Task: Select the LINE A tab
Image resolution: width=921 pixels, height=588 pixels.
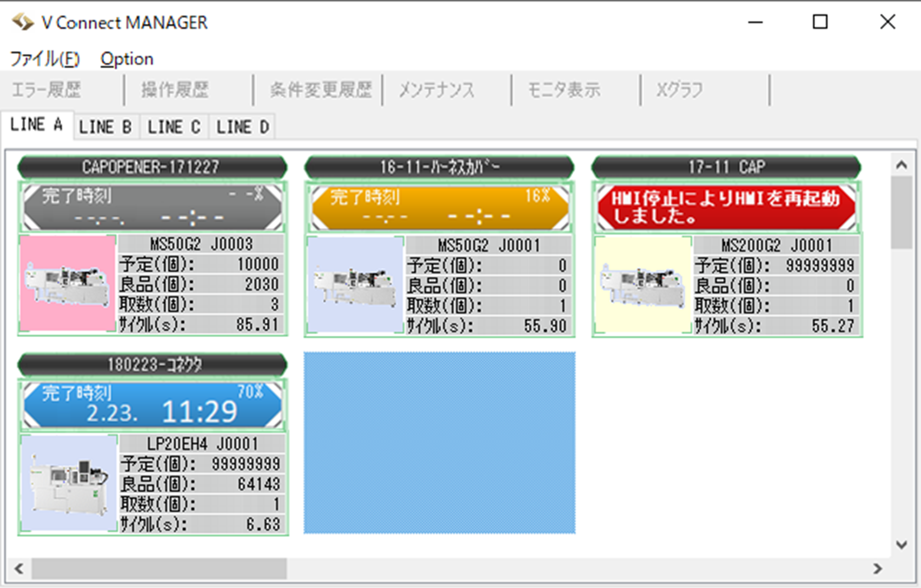Action: (37, 125)
